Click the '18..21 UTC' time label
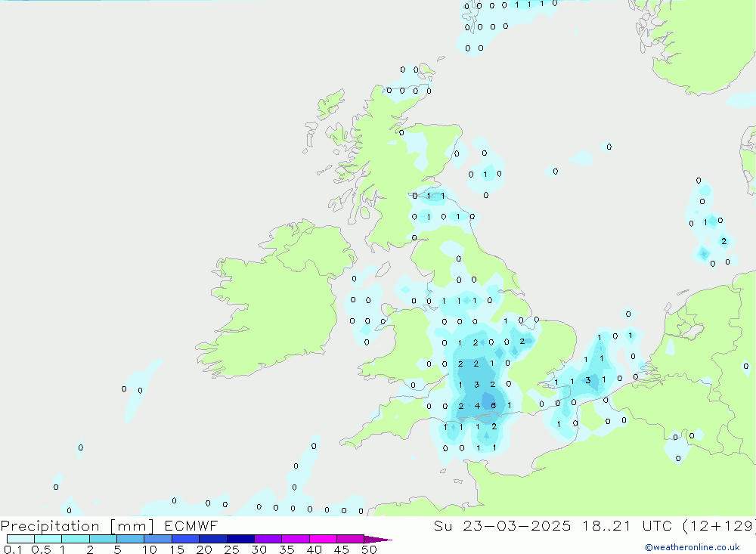This screenshot has height=554, width=756. pyautogui.click(x=624, y=526)
